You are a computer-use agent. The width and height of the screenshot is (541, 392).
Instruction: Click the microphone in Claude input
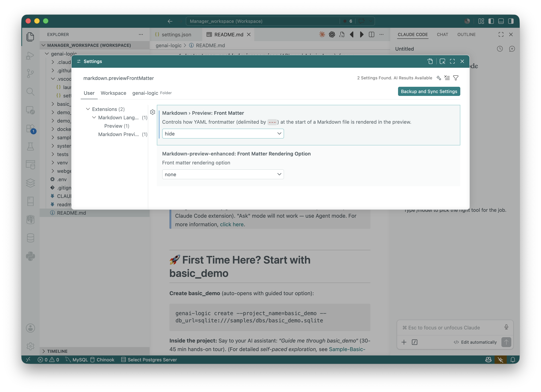506,327
